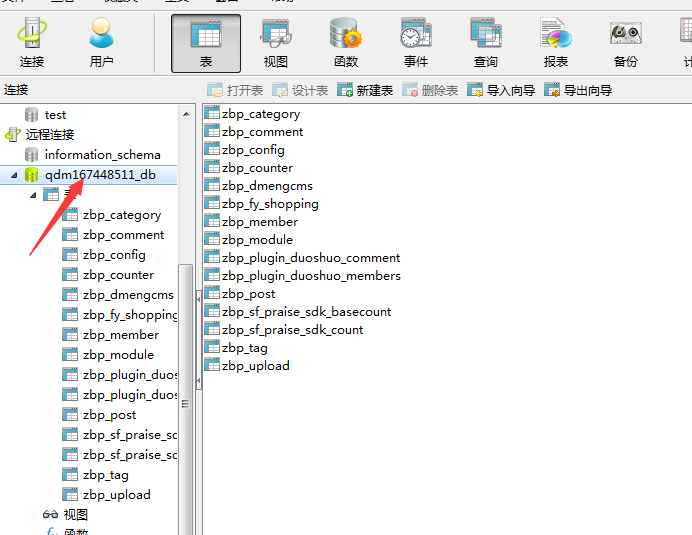Image resolution: width=692 pixels, height=535 pixels.
Task: Click the 连接 (Connection) toolbar icon
Action: pyautogui.click(x=31, y=43)
